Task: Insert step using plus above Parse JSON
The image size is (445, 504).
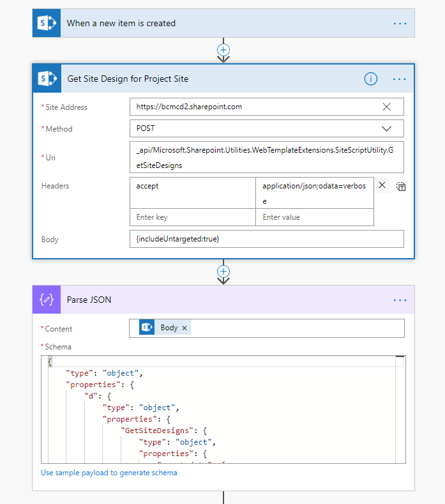Action: point(223,271)
